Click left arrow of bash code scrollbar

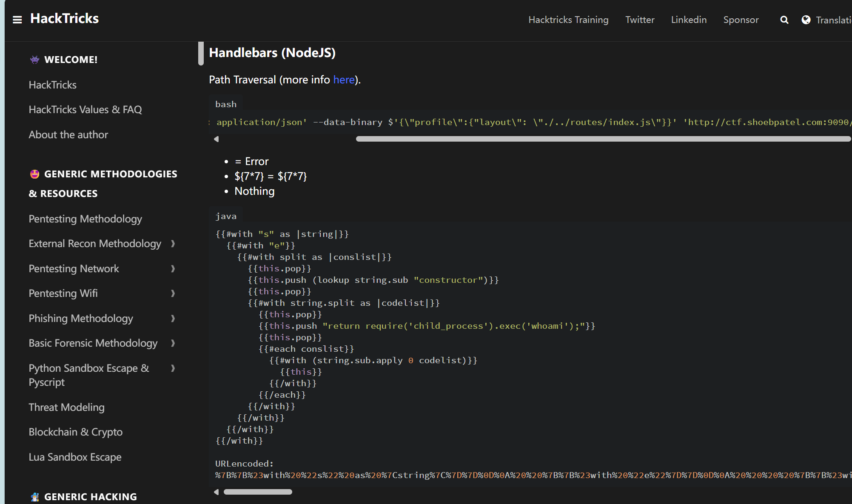point(217,139)
